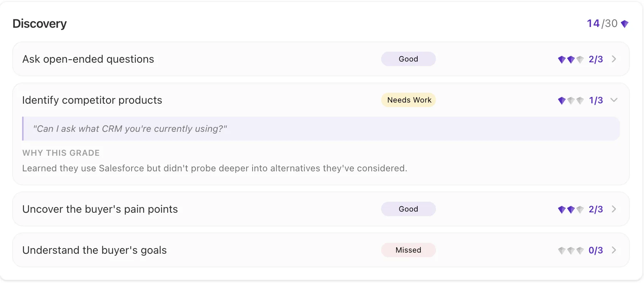Open the Understand the buyer's goals row
This screenshot has height=283, width=644.
click(x=94, y=250)
